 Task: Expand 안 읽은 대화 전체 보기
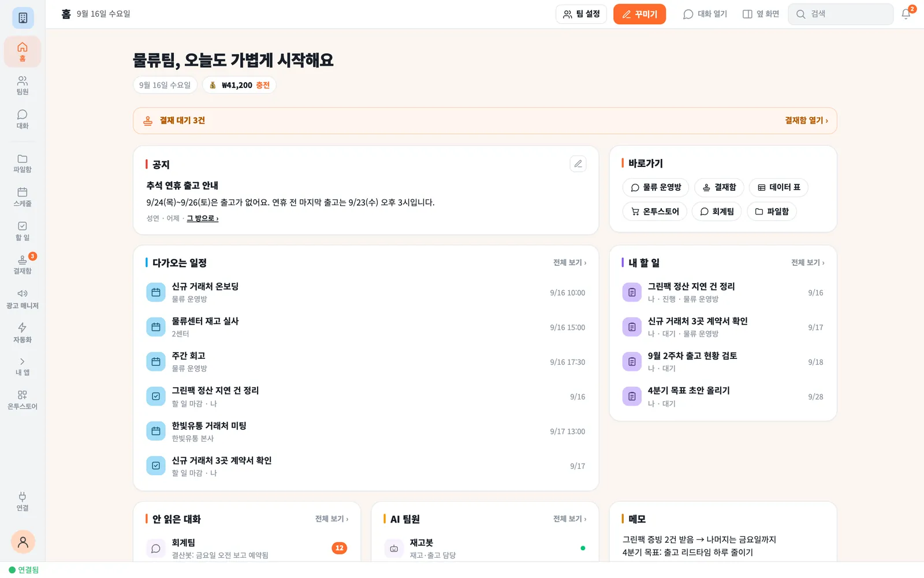coord(331,519)
